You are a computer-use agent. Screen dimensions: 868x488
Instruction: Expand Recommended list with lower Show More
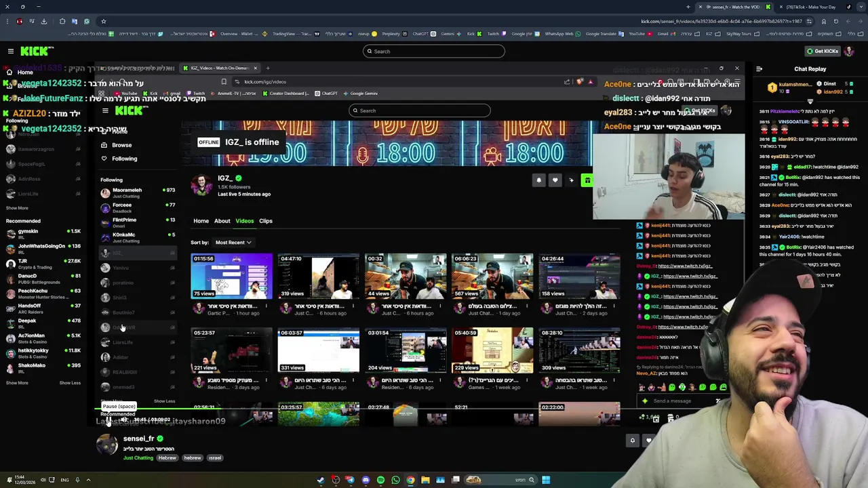click(17, 383)
